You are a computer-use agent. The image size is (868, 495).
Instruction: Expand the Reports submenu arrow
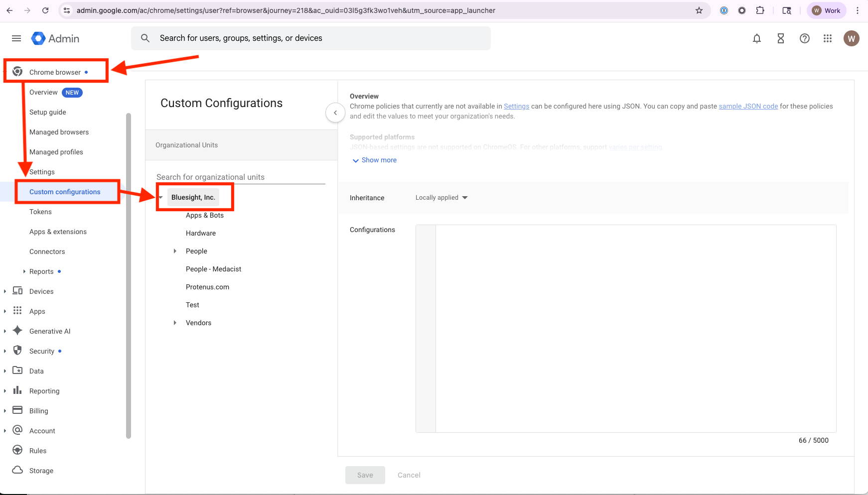(x=24, y=271)
